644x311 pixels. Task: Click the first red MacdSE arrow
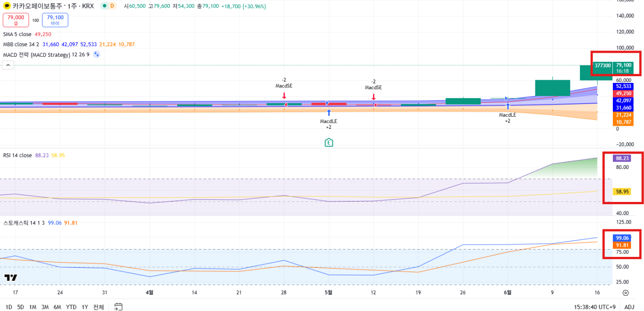284,96
